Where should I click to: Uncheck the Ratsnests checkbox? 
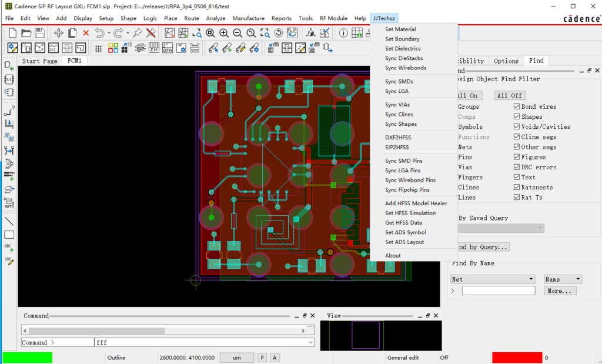click(517, 187)
